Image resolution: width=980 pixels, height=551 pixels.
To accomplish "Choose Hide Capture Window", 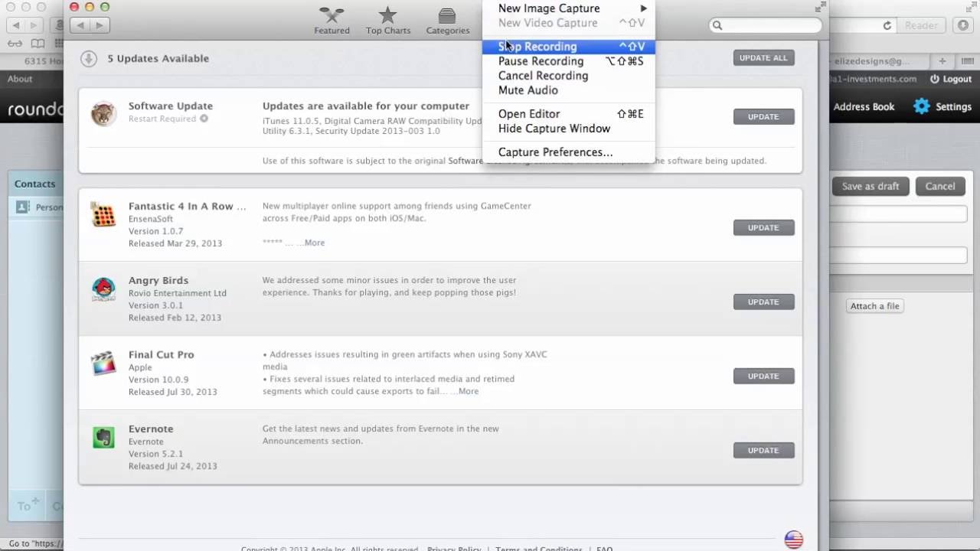I will tap(569, 129).
